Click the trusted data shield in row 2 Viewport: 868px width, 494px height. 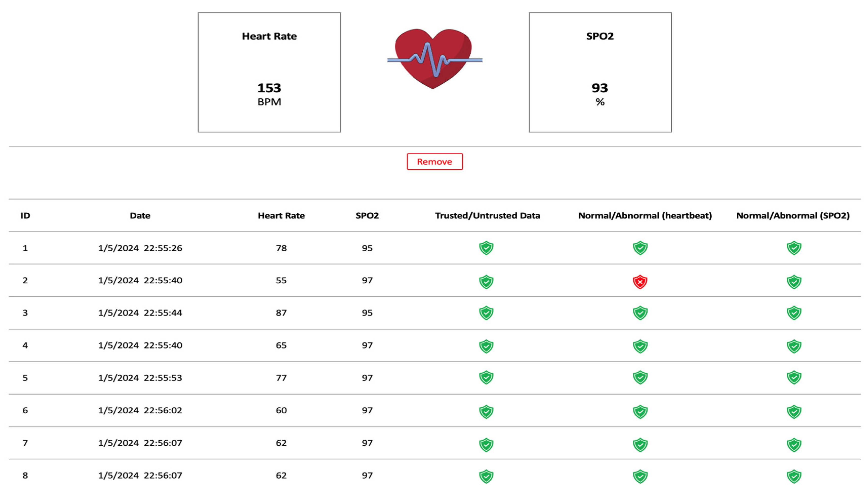tap(486, 282)
